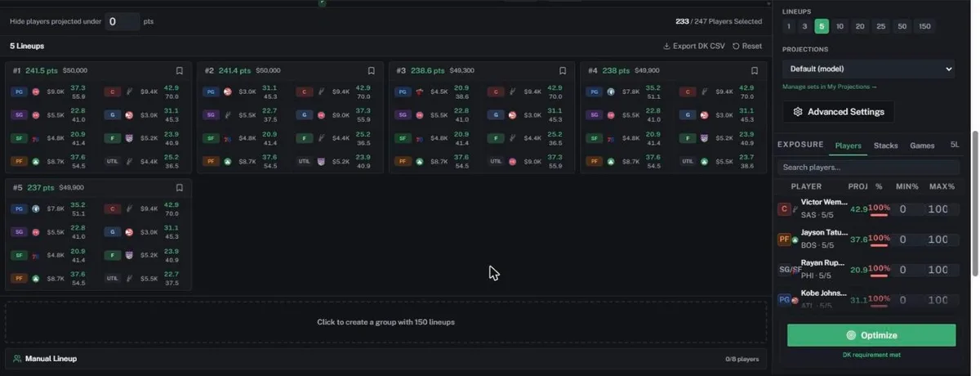Click the PG badge for Kobe Johnson row

click(x=784, y=300)
